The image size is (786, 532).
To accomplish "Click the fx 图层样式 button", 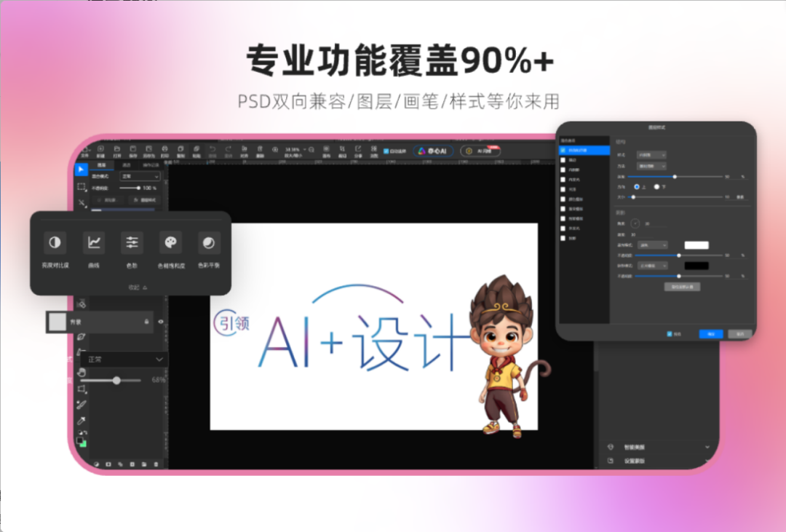I will 144,200.
